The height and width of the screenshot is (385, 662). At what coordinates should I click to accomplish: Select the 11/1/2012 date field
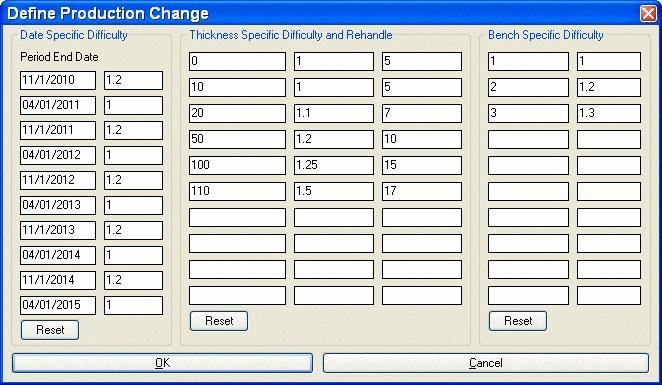58,180
